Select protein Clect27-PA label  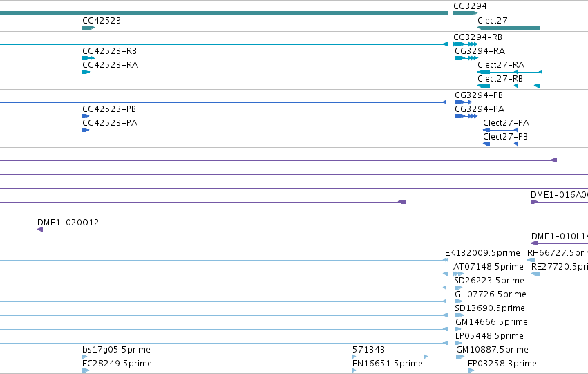[506, 122]
